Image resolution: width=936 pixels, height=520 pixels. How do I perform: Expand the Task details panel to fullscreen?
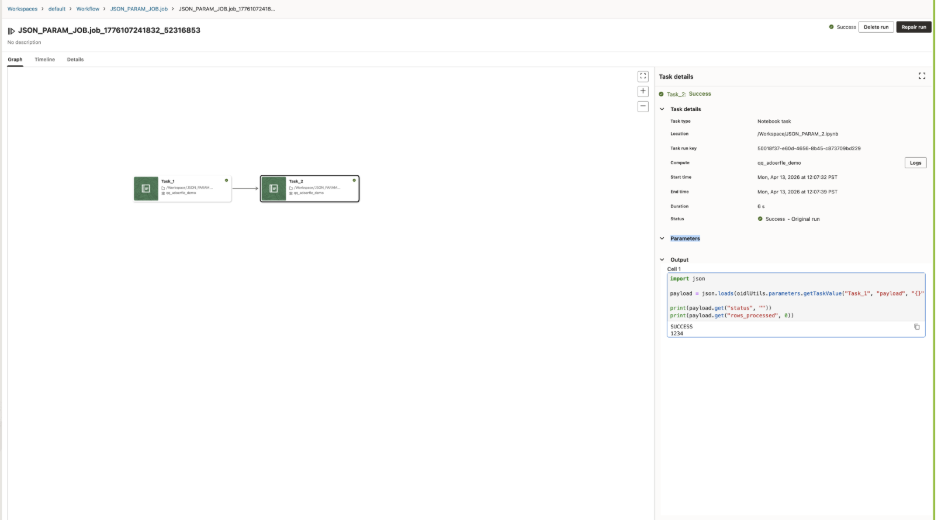pos(922,76)
